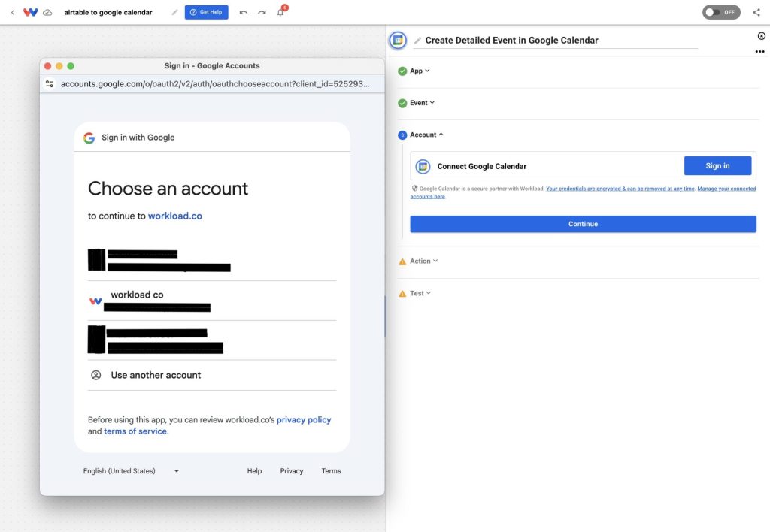Open the notifications bell
The height and width of the screenshot is (532, 770).
click(x=280, y=12)
